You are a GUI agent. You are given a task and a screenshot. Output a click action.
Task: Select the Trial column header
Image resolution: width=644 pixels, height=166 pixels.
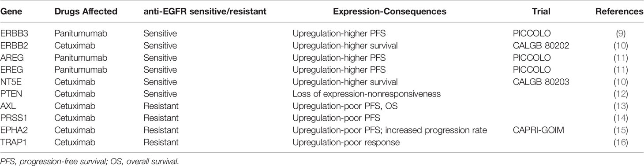point(530,12)
